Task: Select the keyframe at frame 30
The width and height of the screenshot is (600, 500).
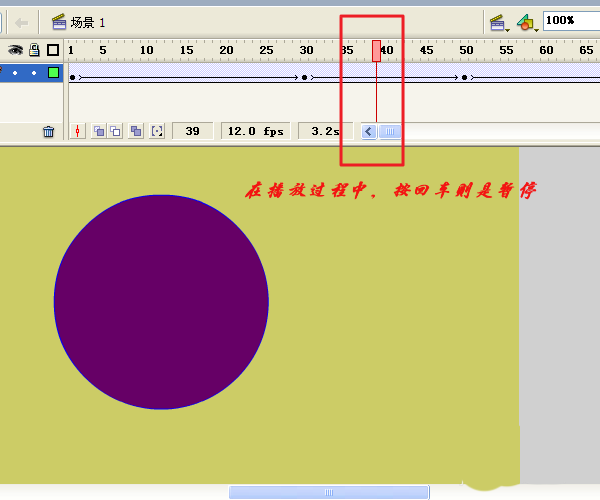Action: (305, 78)
